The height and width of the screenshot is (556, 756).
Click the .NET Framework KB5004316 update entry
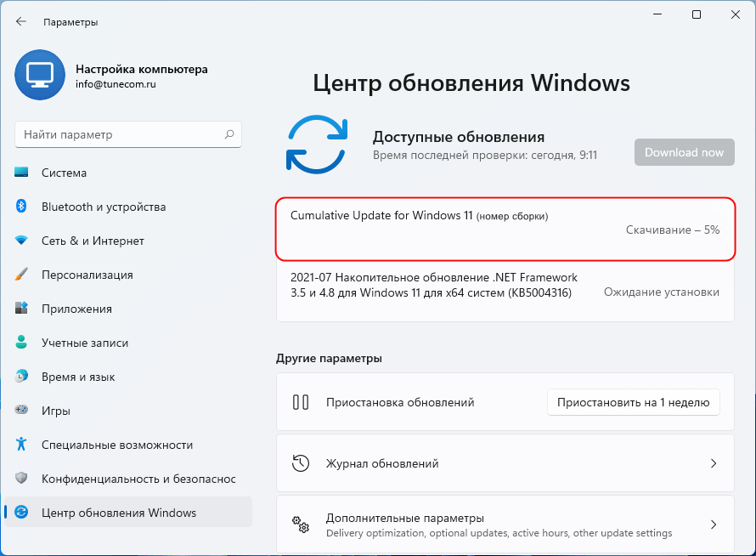click(505, 291)
